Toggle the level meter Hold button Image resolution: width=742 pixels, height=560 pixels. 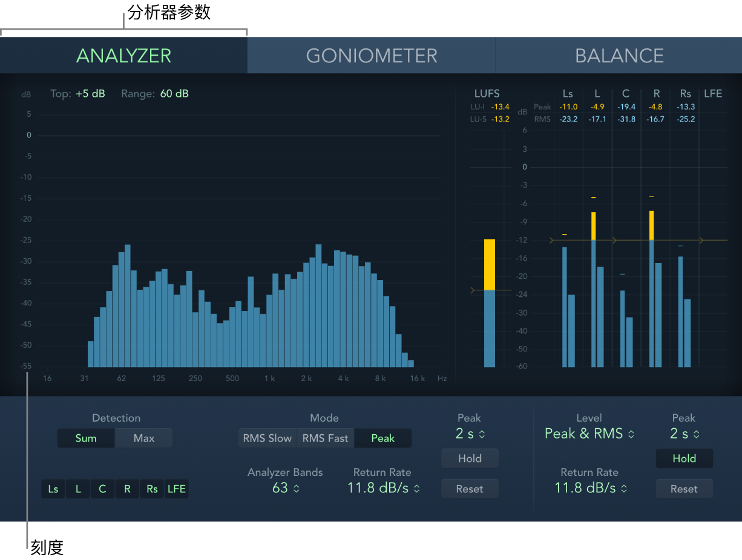(x=684, y=458)
